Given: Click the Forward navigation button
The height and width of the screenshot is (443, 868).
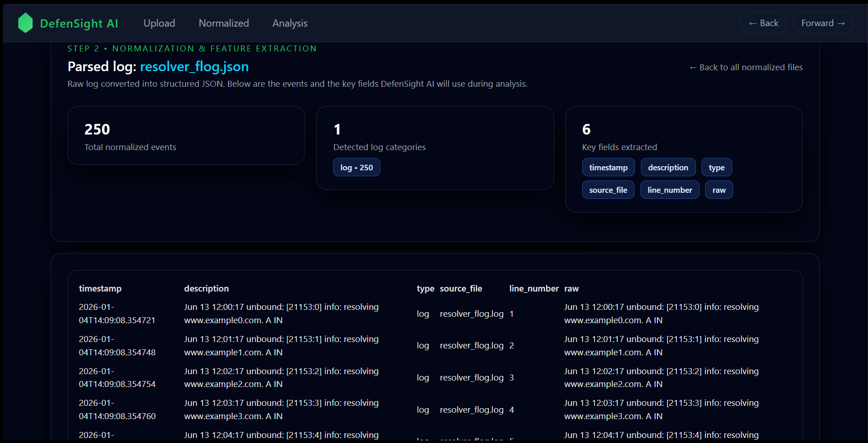Looking at the screenshot, I should coord(823,23).
